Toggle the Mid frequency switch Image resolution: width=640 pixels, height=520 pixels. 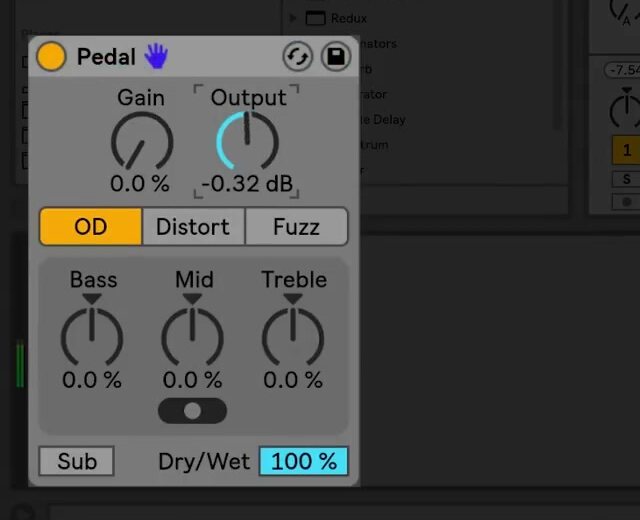(192, 411)
